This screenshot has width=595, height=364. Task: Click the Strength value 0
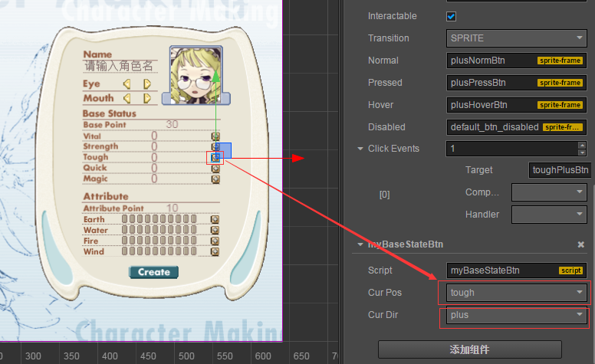pyautogui.click(x=154, y=146)
